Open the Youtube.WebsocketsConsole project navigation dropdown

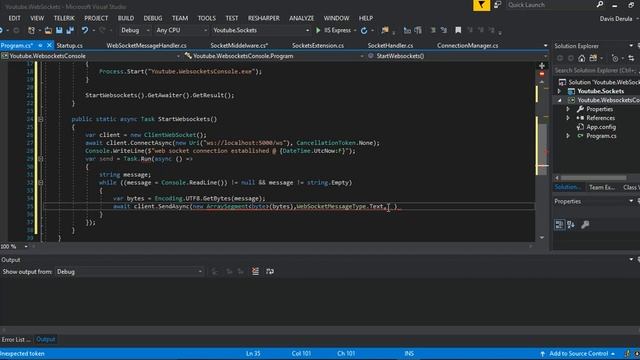pos(91,56)
